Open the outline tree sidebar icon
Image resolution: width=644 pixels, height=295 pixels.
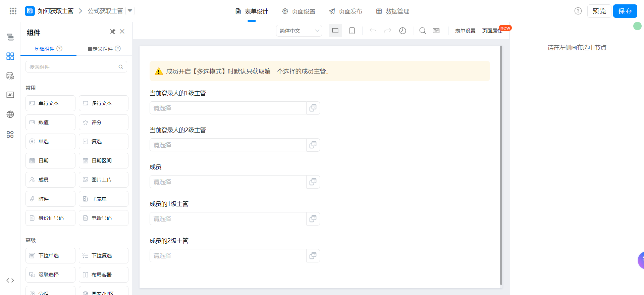click(10, 37)
